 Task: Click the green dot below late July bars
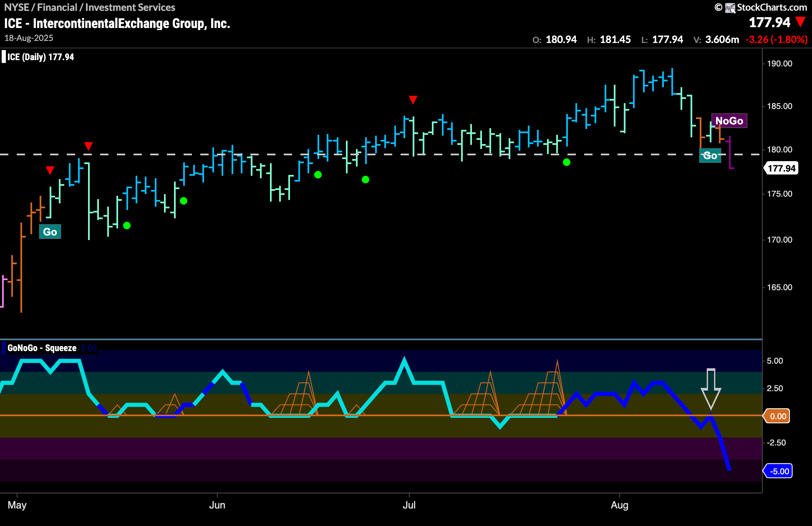click(x=566, y=162)
